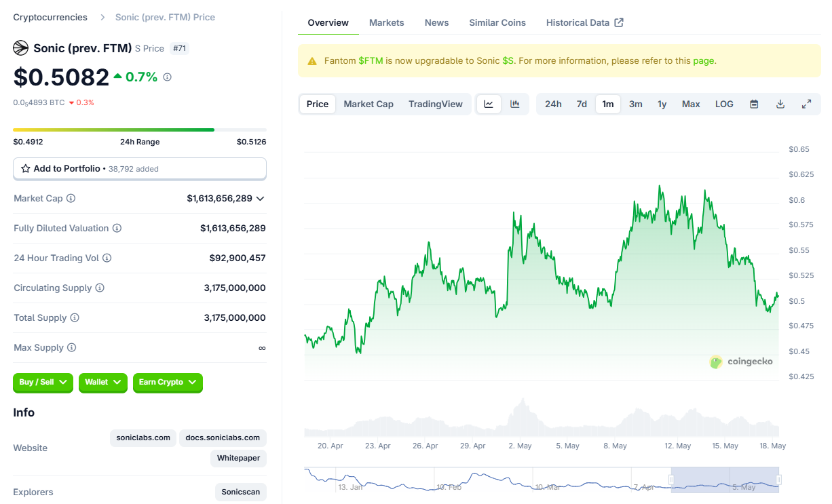Click the $0.4912 range low value

click(x=28, y=142)
